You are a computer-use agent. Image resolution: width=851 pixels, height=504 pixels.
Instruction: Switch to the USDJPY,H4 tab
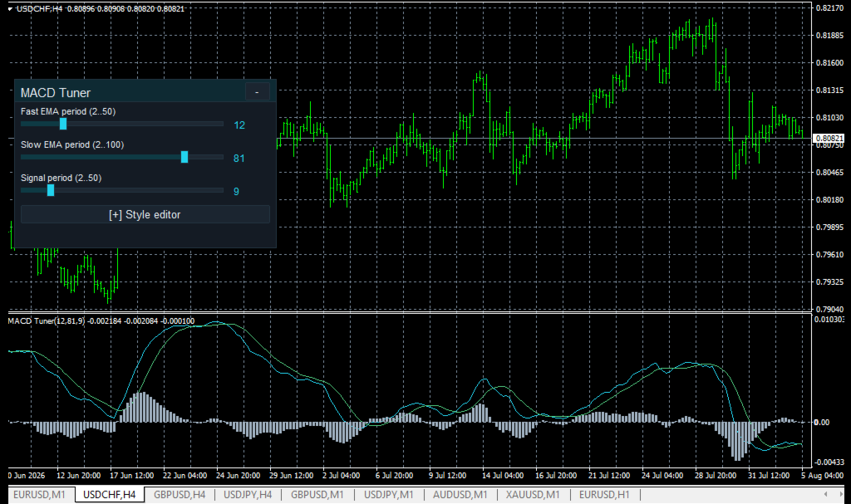(x=248, y=495)
